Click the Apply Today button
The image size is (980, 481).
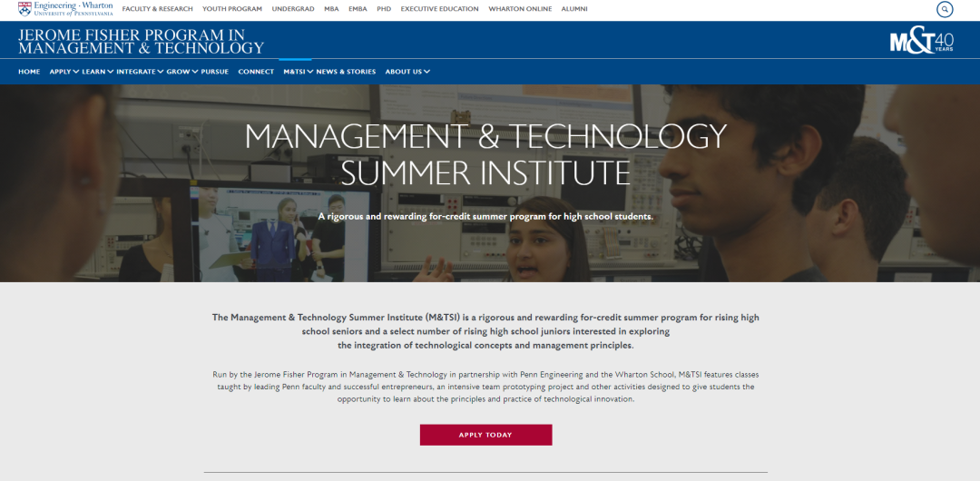coord(485,435)
